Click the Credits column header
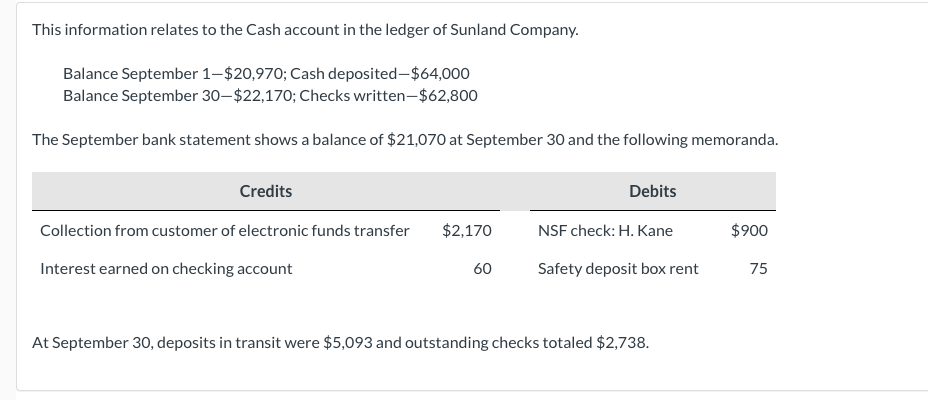The image size is (928, 400). [x=265, y=191]
